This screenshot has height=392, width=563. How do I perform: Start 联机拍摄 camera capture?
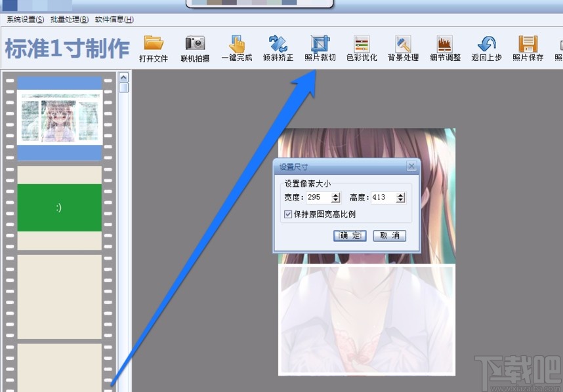point(195,48)
